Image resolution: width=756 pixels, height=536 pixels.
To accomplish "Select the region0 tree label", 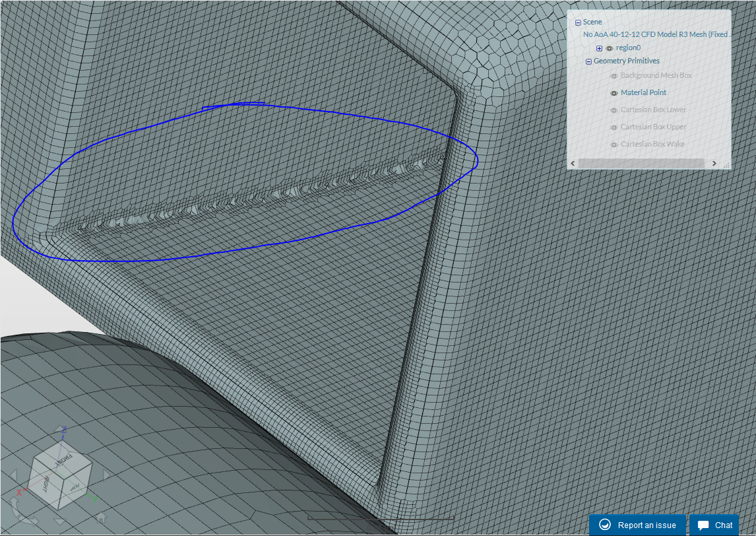I will click(628, 48).
